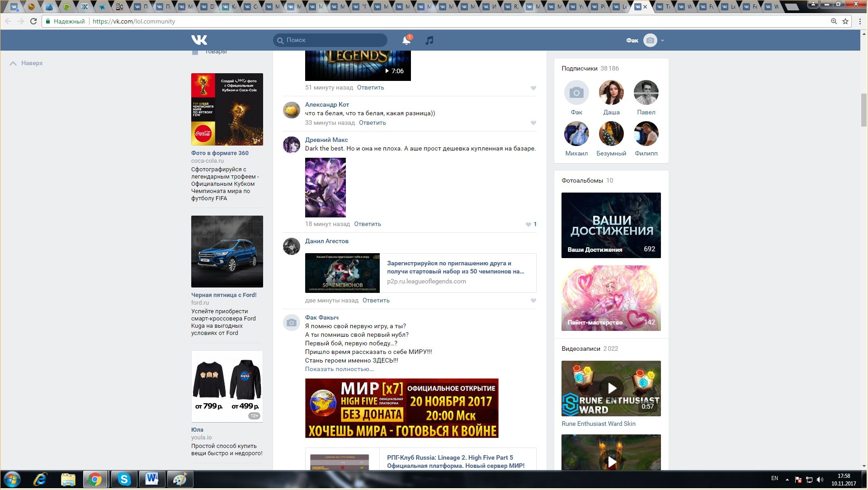This screenshot has width=868, height=490.
Task: Like Данил Агестов's comment heart
Action: 533,301
